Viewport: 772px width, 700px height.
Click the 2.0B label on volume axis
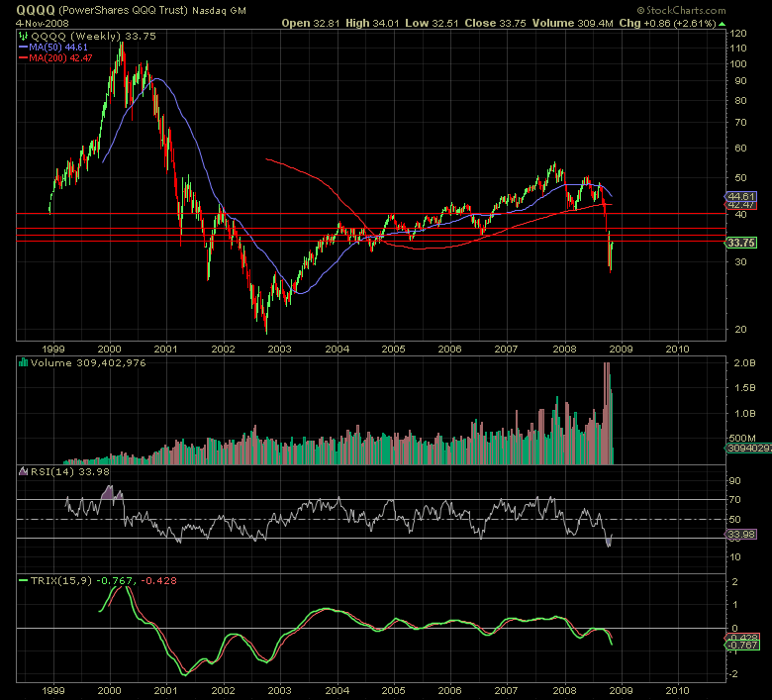[744, 363]
